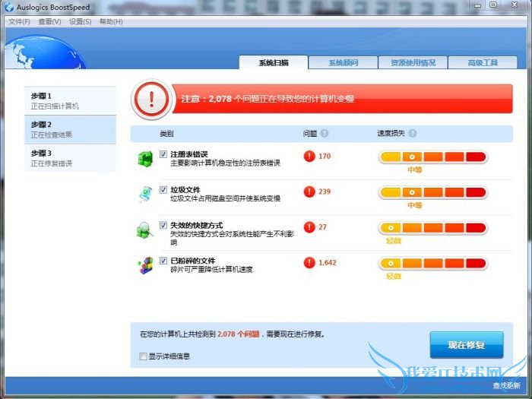532x399 pixels.
Task: Click the fragmented files cubes icon
Action: click(x=146, y=265)
